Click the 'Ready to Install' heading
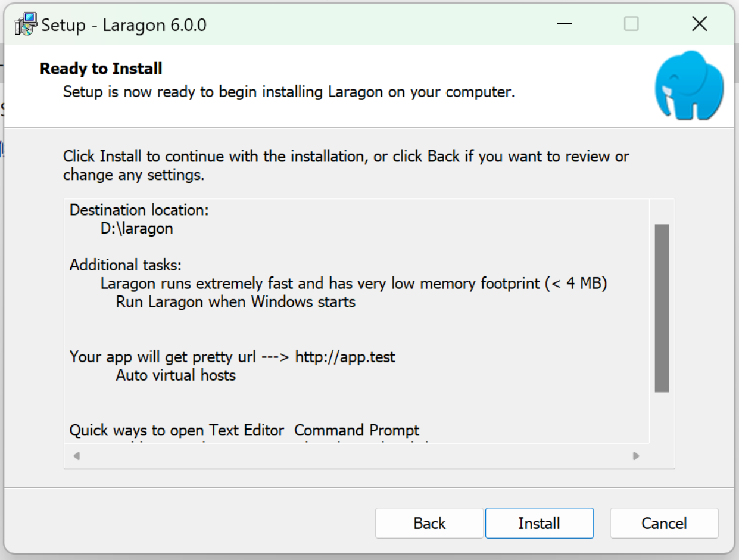 [101, 69]
